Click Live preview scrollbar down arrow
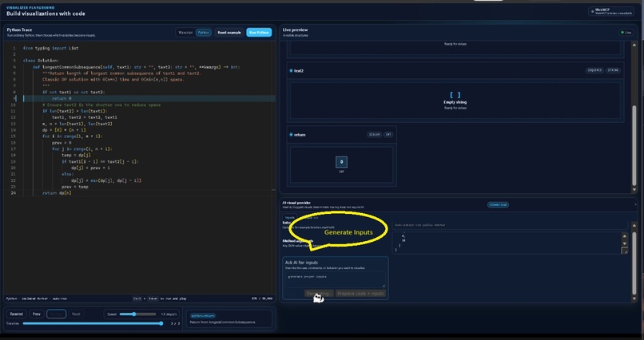 (634, 189)
